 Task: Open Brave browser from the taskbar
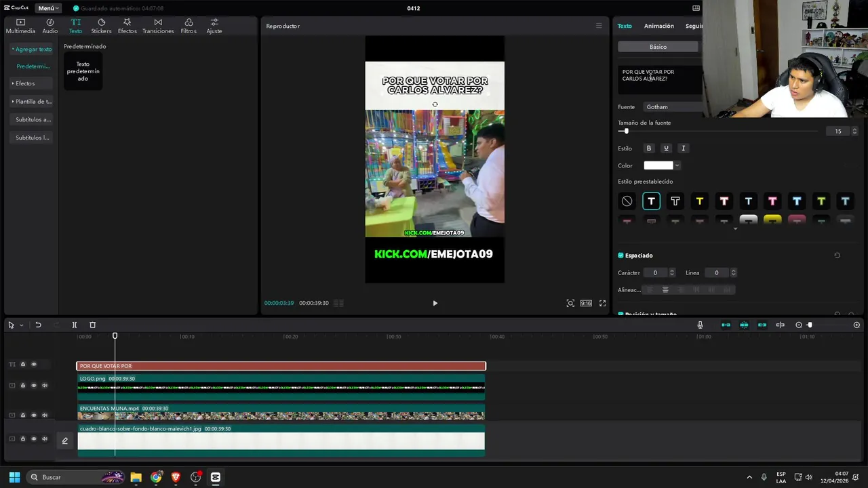176,477
